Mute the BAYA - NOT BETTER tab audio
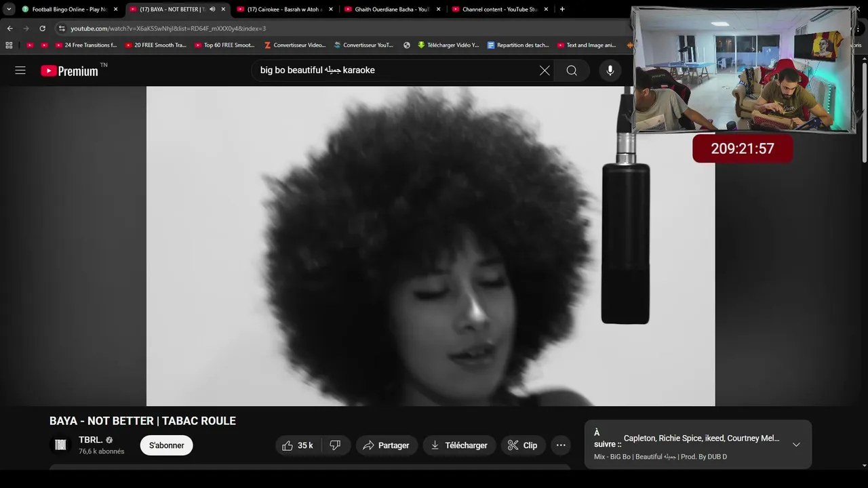The height and width of the screenshot is (488, 868). [212, 9]
